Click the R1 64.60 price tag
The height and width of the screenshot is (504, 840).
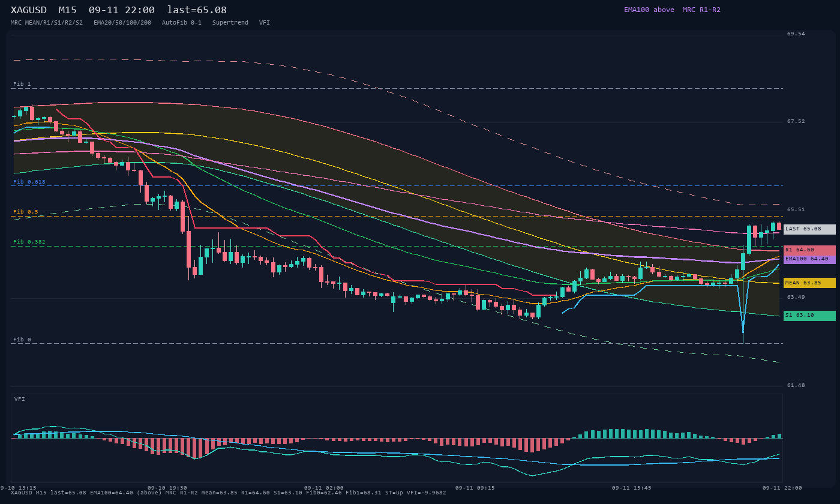[809, 250]
